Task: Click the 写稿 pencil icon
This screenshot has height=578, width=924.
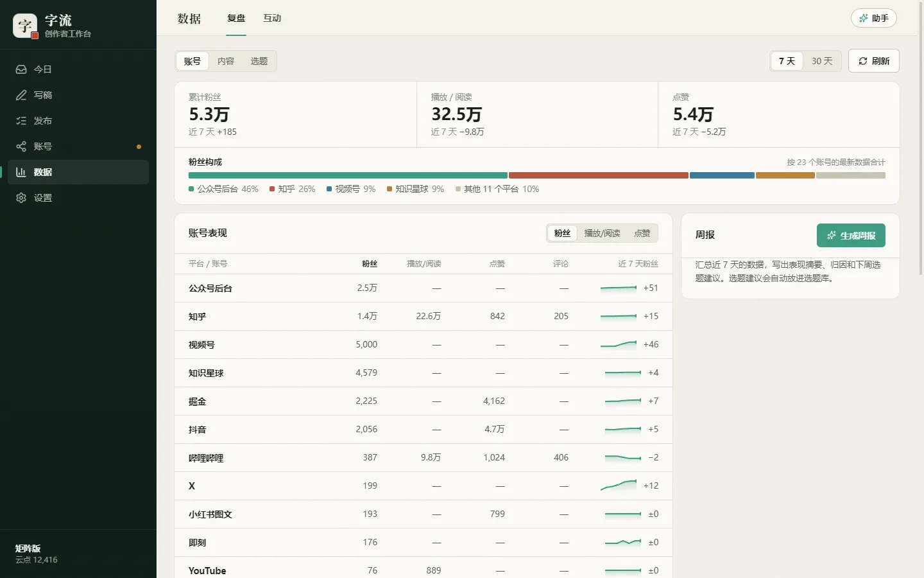Action: (21, 95)
